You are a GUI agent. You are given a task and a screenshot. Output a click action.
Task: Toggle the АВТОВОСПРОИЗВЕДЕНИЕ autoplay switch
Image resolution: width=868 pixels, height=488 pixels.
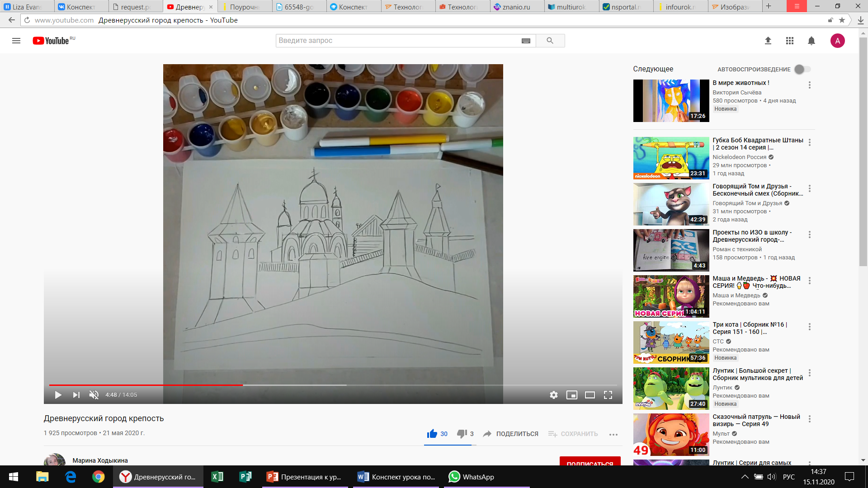802,69
